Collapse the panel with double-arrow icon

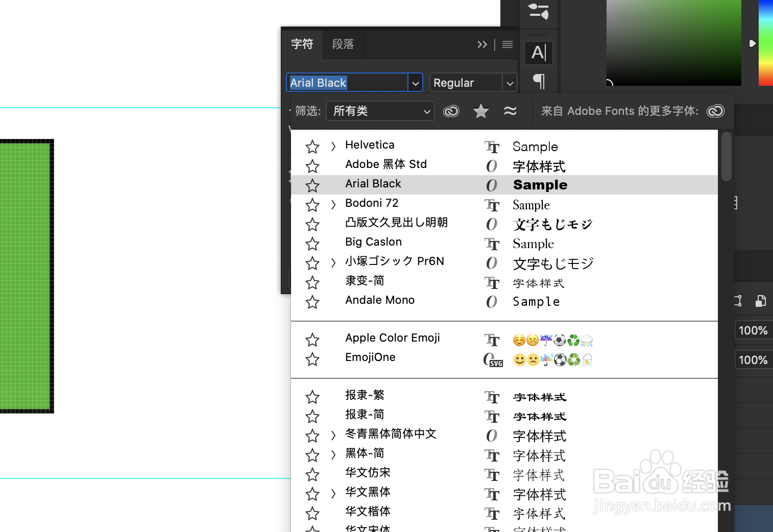(482, 44)
